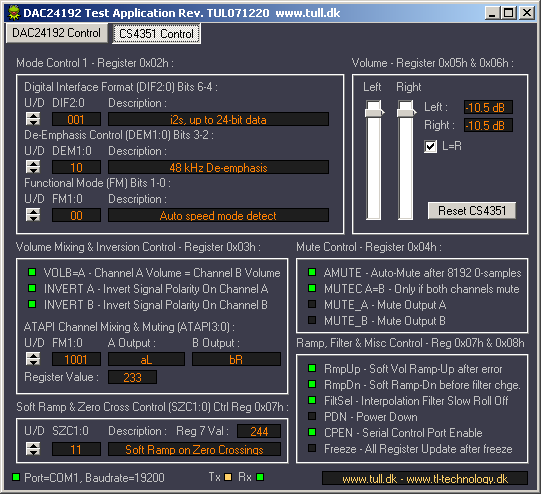Viewport: 541px width, 494px height.
Task: Open the www.tull.dk website link
Action: tap(425, 478)
